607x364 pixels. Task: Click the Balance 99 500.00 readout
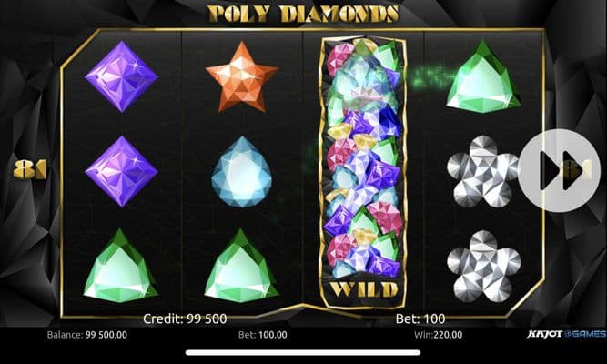87,335
